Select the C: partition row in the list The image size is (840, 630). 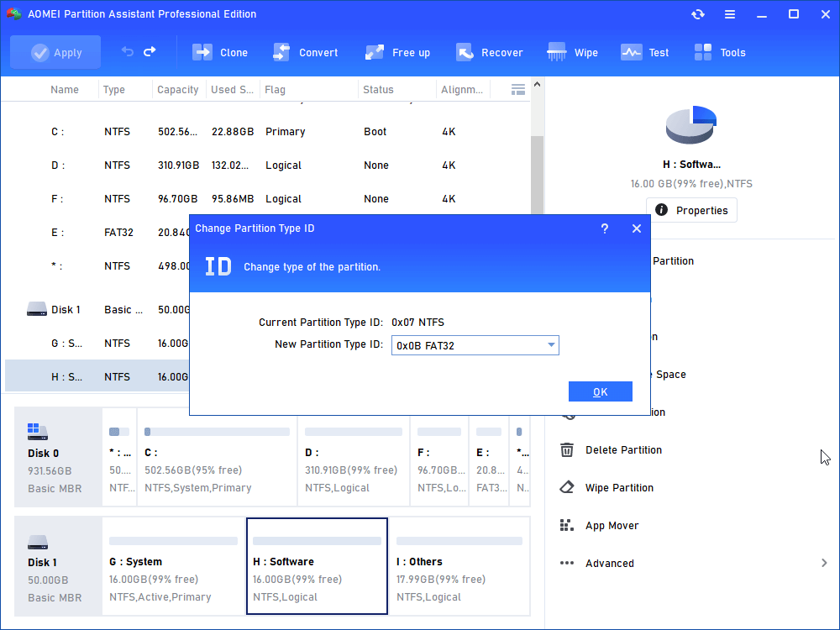(x=267, y=132)
